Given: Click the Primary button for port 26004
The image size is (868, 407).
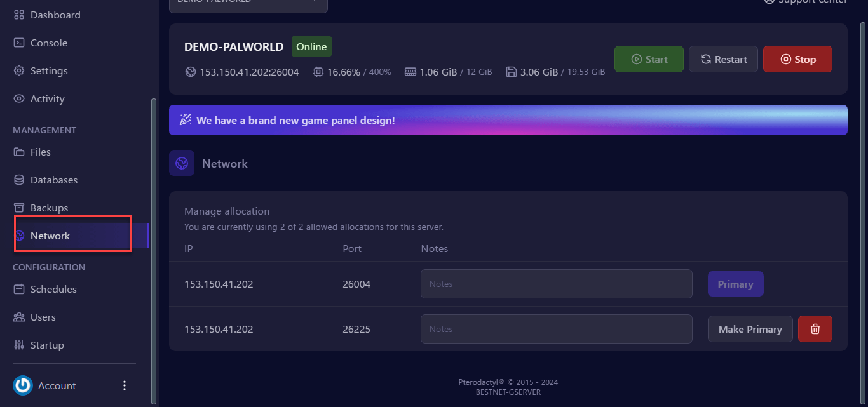Looking at the screenshot, I should pos(736,284).
